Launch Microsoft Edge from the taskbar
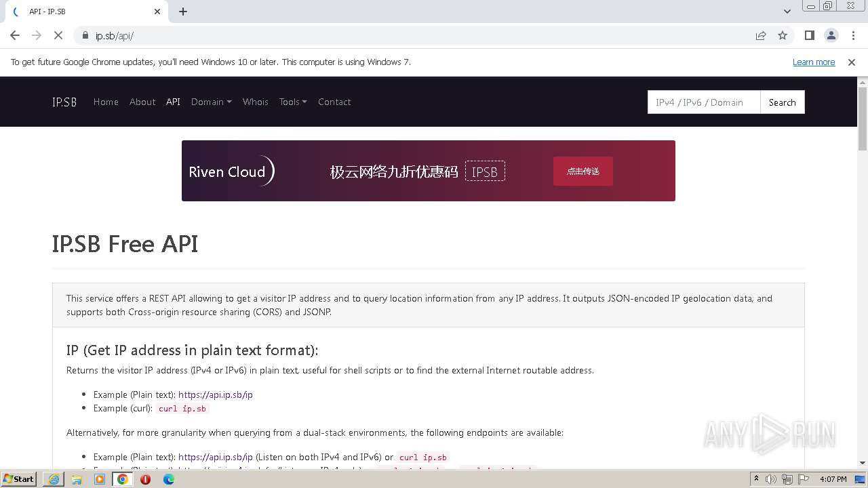Viewport: 868px width, 488px height. [x=168, y=479]
